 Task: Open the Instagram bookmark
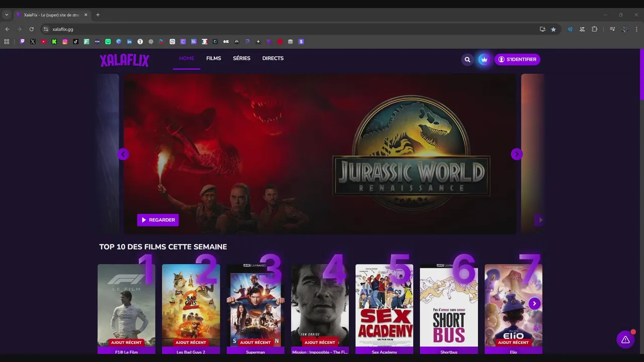65,42
